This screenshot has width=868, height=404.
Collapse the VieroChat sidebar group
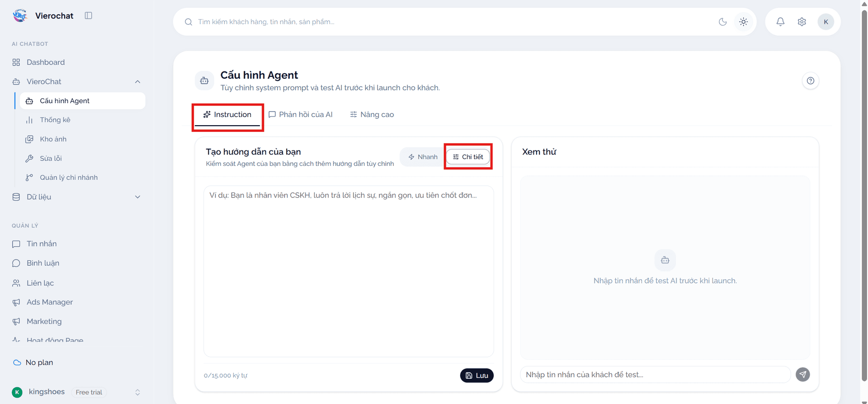point(137,82)
